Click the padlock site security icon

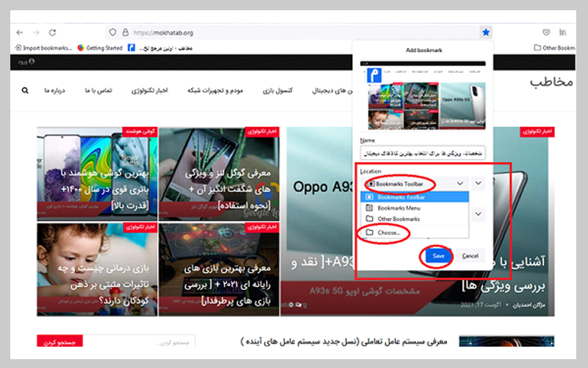(x=125, y=32)
